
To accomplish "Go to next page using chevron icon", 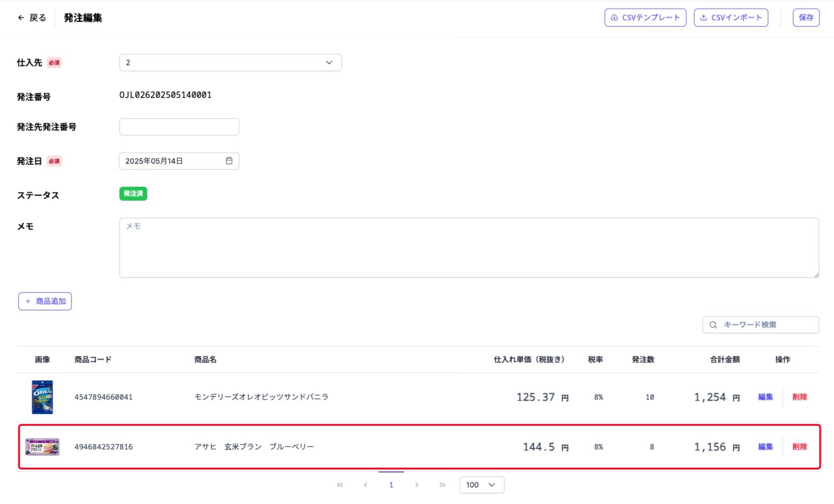I will (x=417, y=485).
